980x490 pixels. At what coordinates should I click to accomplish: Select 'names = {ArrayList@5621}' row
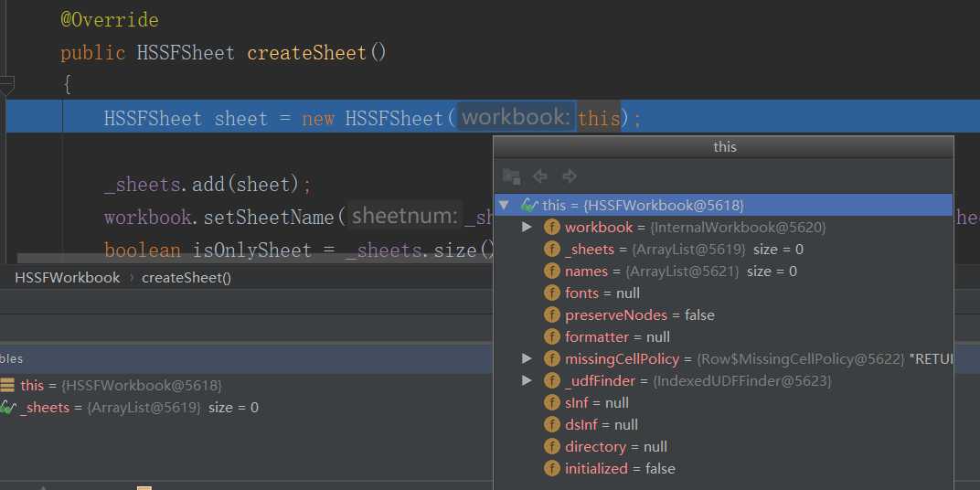coord(724,272)
